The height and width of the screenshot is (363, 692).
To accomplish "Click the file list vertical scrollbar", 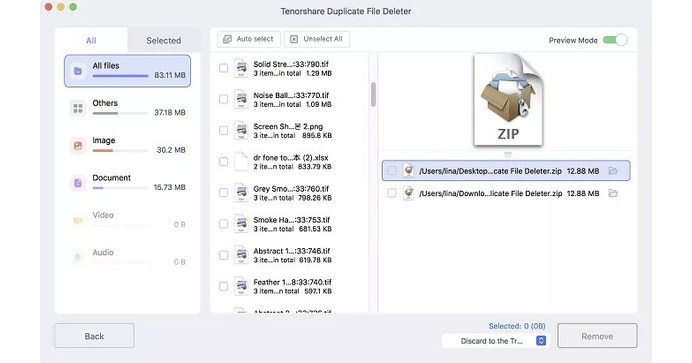I will [x=373, y=94].
